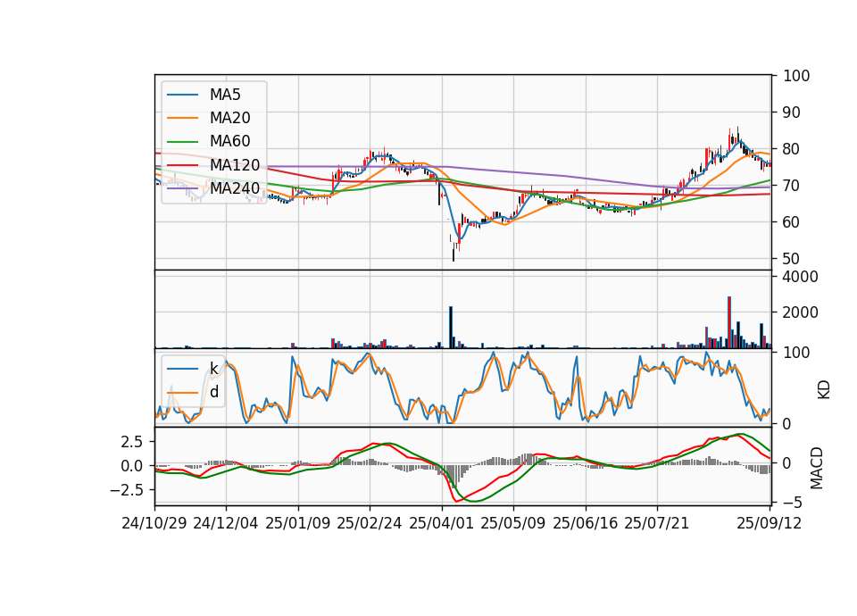Click the KD axis title

pyautogui.click(x=823, y=389)
